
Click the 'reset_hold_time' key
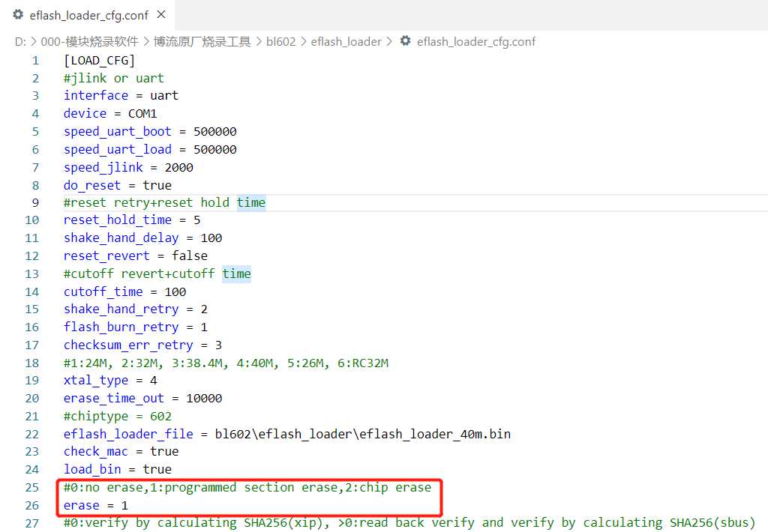(118, 220)
